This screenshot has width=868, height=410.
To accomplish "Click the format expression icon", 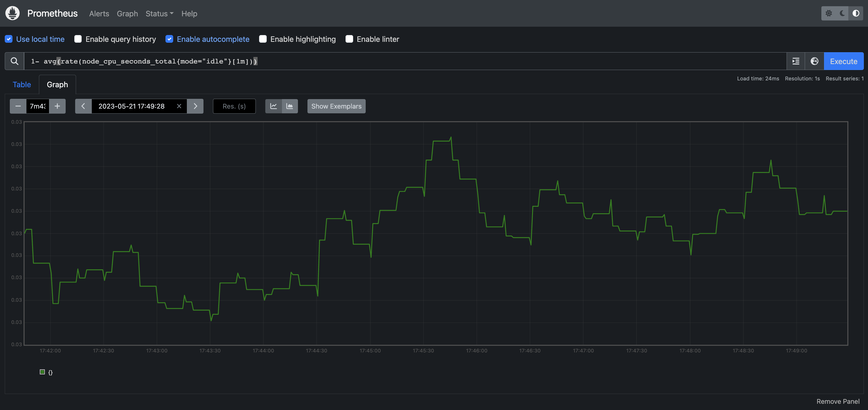I will (796, 61).
